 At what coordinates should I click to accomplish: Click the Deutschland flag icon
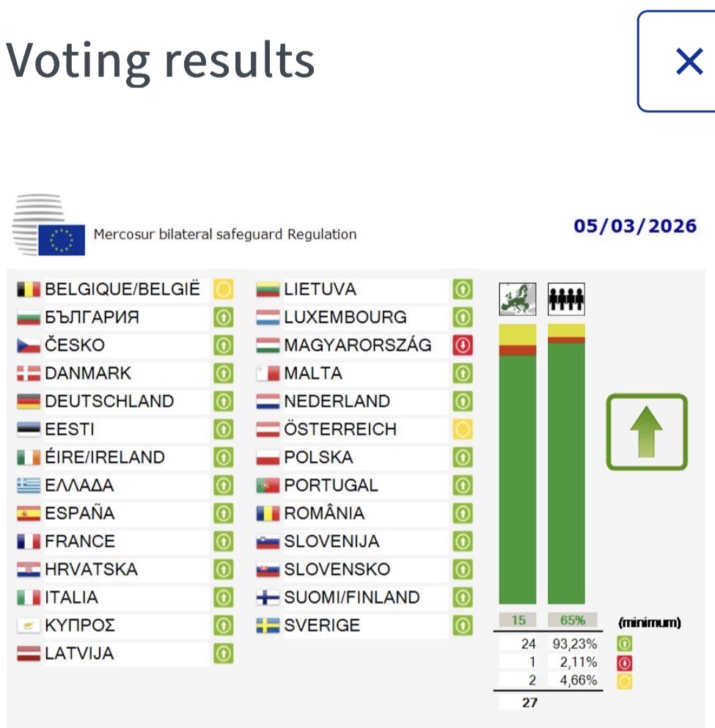(28, 402)
